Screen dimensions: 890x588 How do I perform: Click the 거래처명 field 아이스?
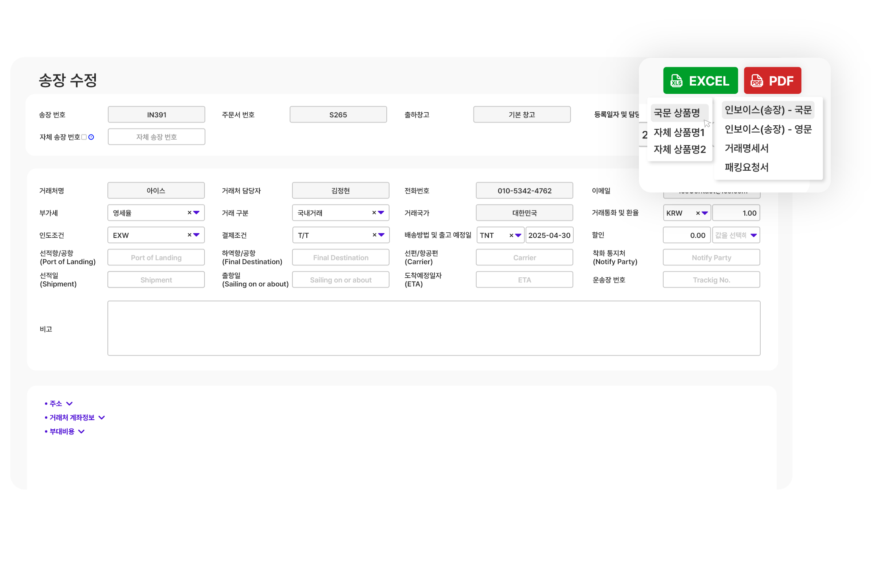pos(156,190)
